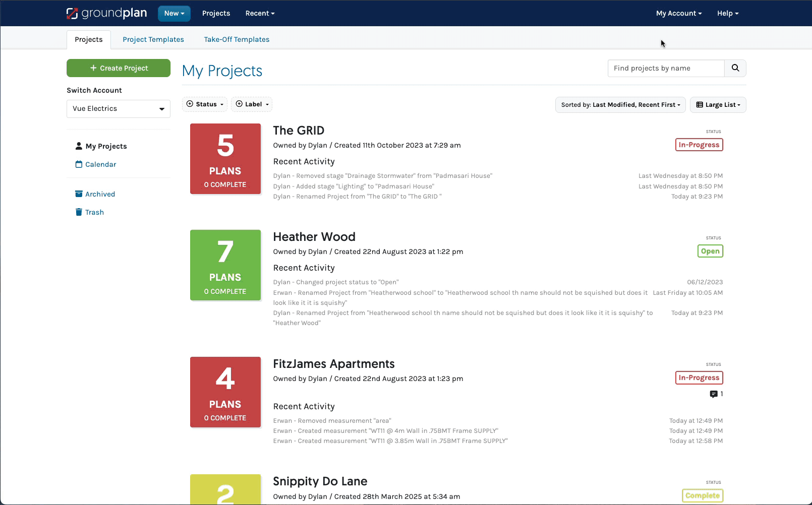Click the groundplan logo
Screen dimensions: 812x505
point(106,13)
